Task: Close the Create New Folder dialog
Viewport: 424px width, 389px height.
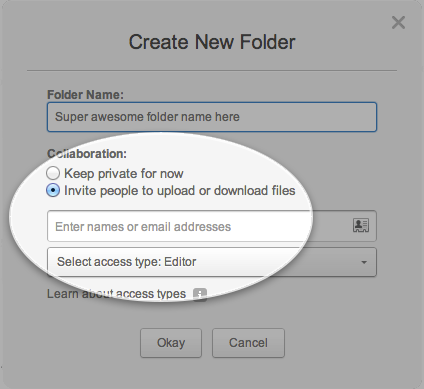Action: coord(398,23)
